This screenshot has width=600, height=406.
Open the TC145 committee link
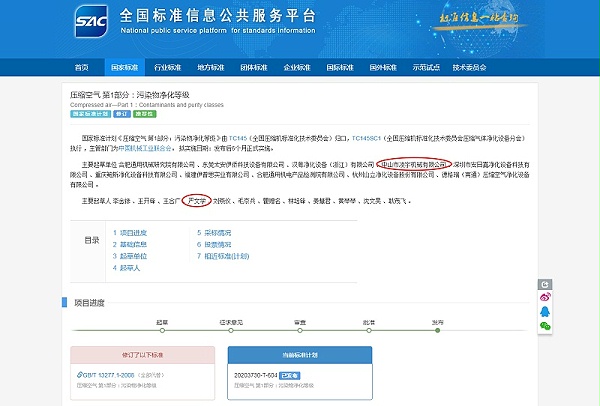pyautogui.click(x=238, y=138)
